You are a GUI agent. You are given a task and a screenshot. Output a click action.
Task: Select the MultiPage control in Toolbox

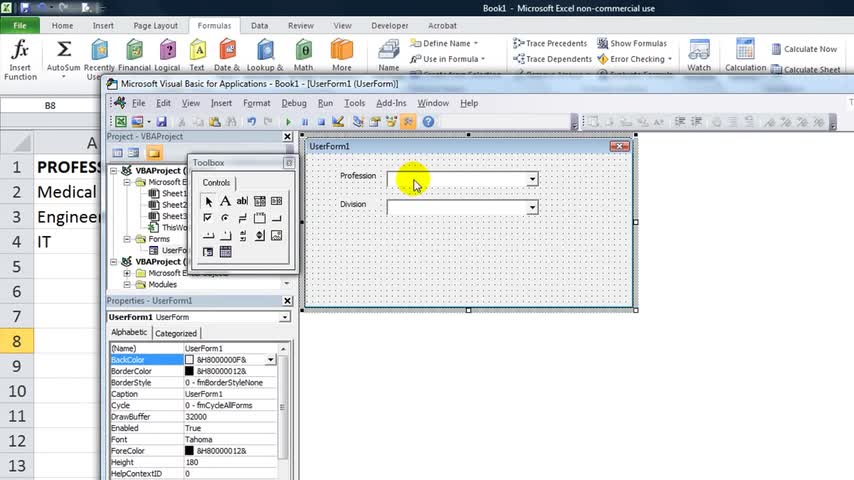point(225,235)
